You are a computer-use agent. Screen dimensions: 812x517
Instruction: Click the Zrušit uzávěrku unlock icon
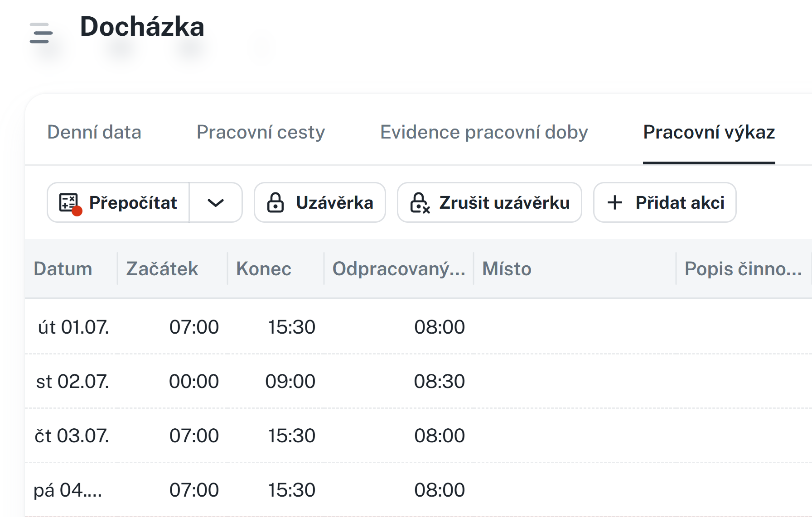click(420, 203)
